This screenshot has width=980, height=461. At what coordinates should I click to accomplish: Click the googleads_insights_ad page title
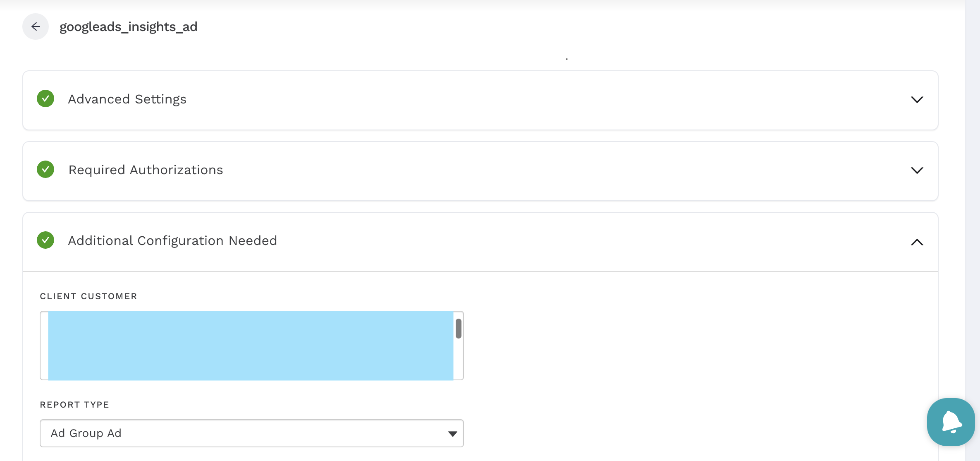pos(129,27)
